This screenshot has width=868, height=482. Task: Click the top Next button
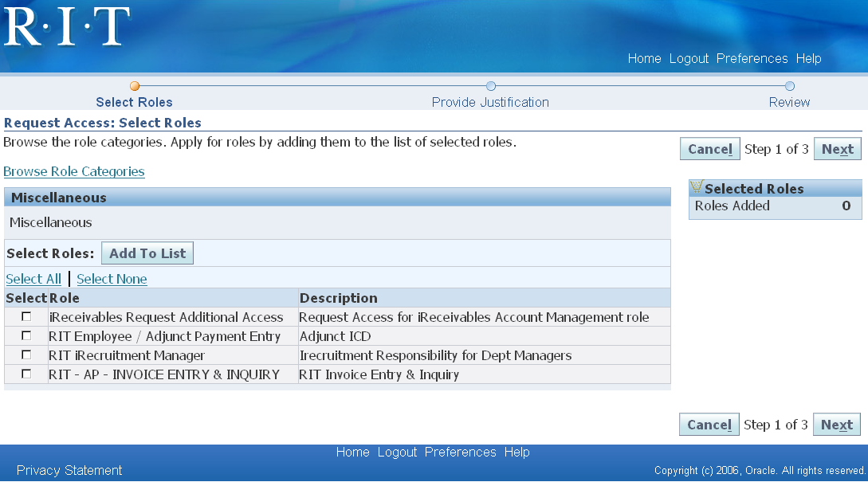click(837, 149)
